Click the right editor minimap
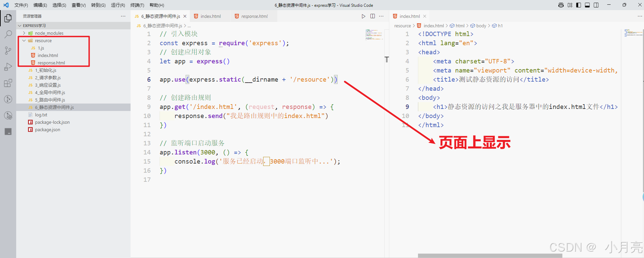The height and width of the screenshot is (258, 644). pyautogui.click(x=633, y=33)
